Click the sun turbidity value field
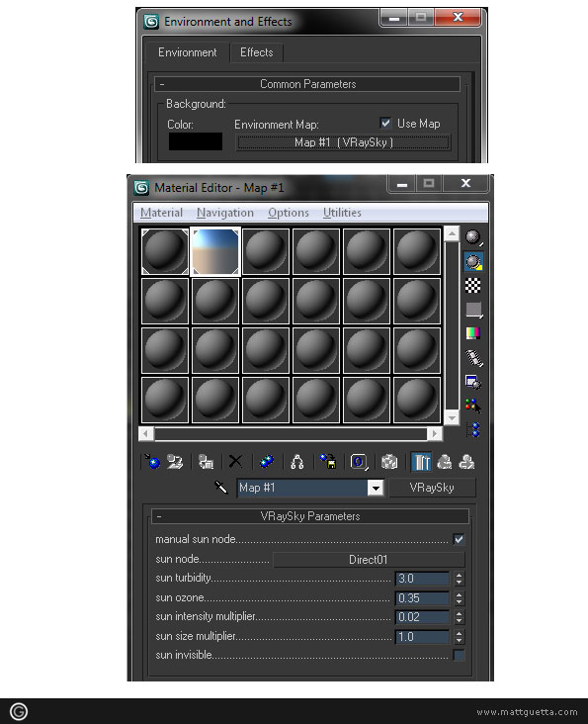The image size is (588, 724). (422, 579)
